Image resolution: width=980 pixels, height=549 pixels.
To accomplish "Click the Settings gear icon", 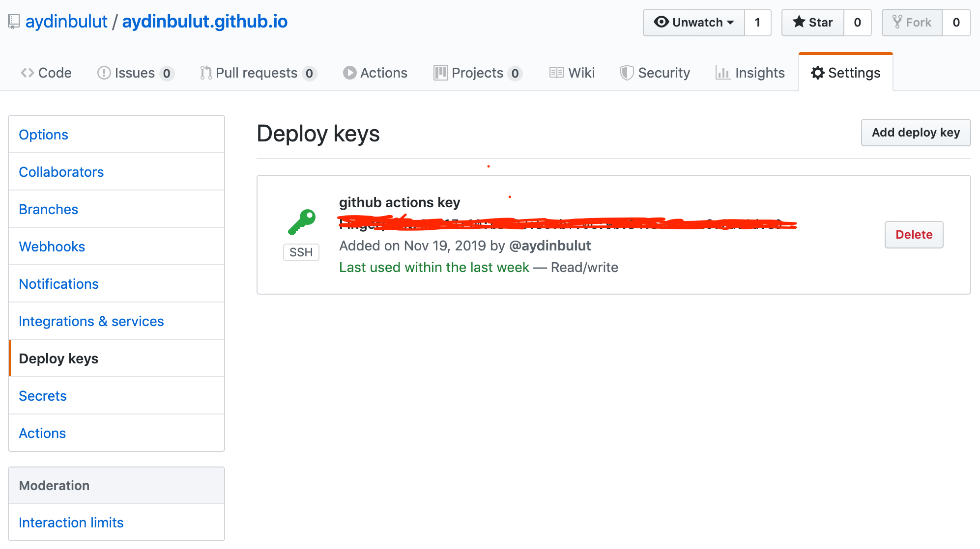I will click(x=818, y=73).
